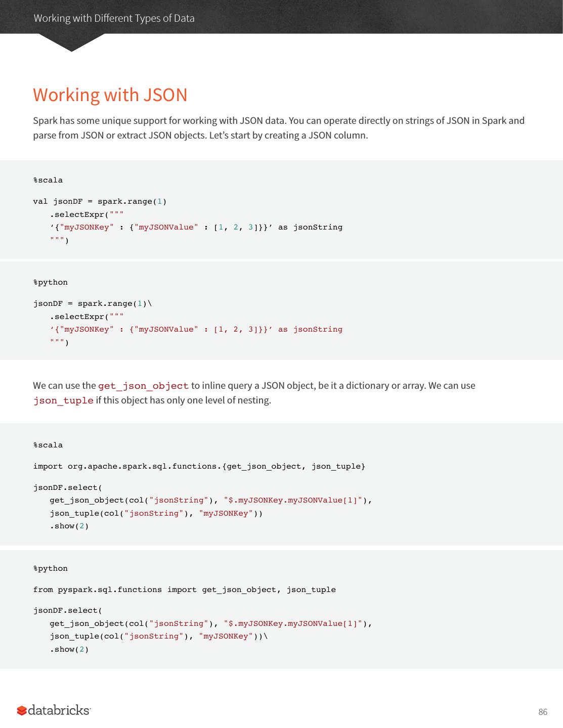Screen dimensions: 563x728
Task: Click the "jsonDF = spark.range(1)\" Python code line
Action: point(92,303)
